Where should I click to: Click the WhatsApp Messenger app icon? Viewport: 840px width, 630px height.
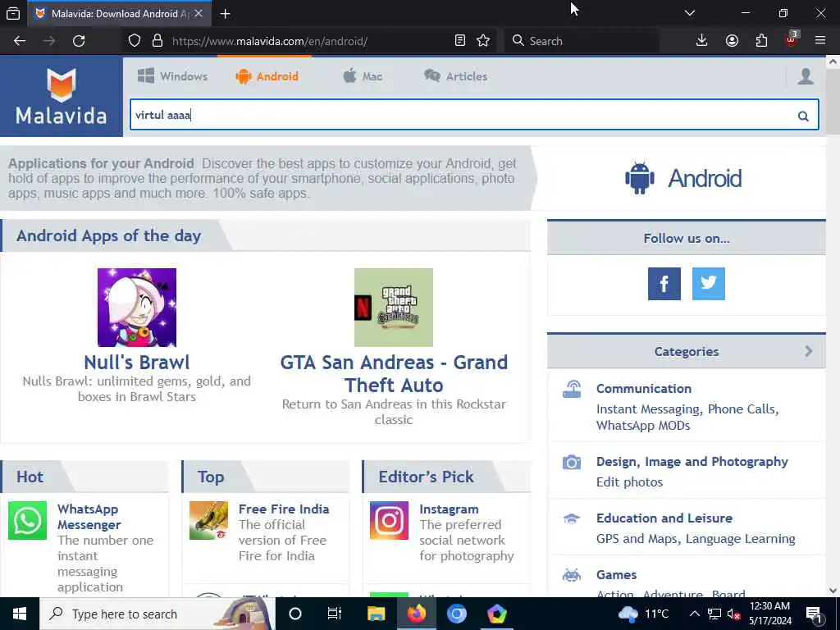coord(27,521)
